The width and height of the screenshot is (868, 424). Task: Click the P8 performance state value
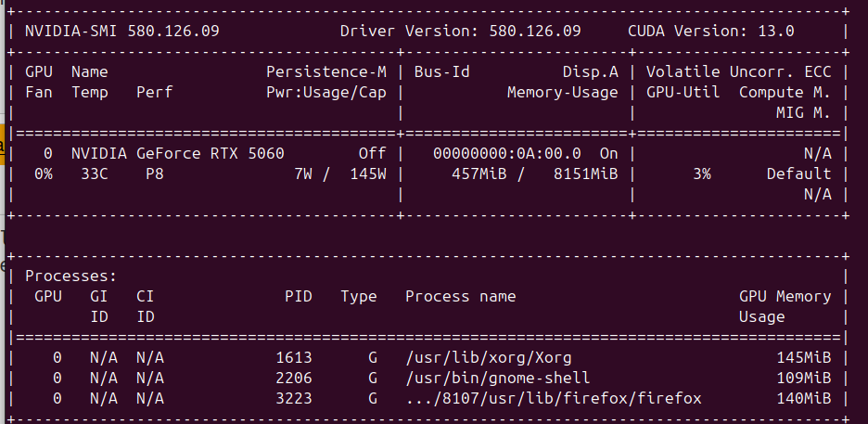click(154, 173)
